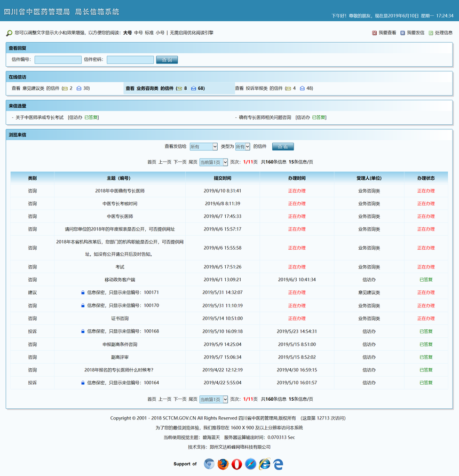Open the 查看发信给 recipient dropdown
Viewport: 459px width, 476px height.
203,147
